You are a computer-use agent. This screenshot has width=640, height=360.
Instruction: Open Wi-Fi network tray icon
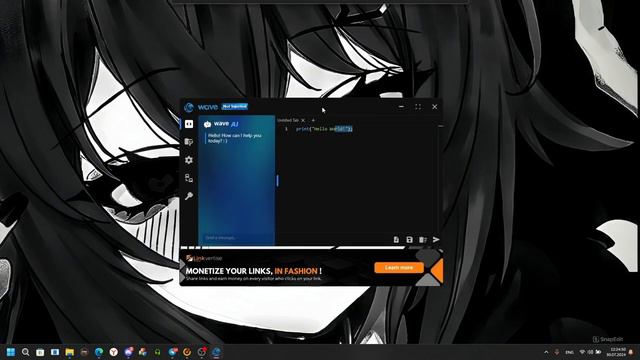tap(582, 352)
